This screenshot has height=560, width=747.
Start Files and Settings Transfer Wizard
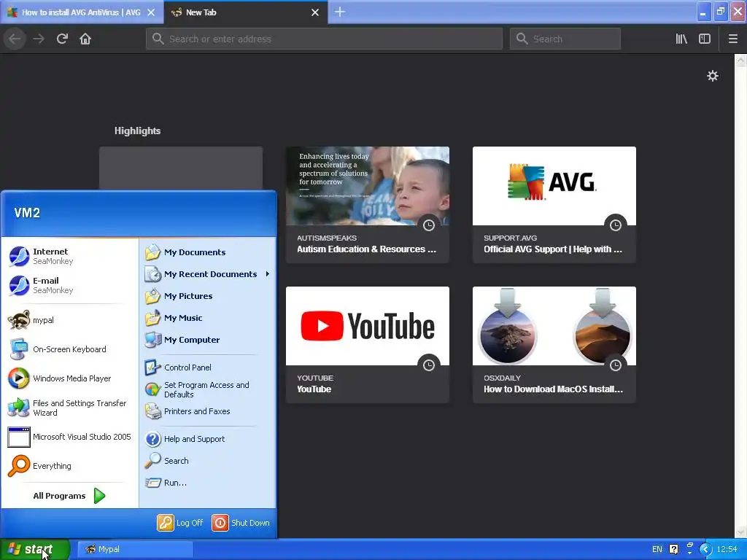click(69, 408)
